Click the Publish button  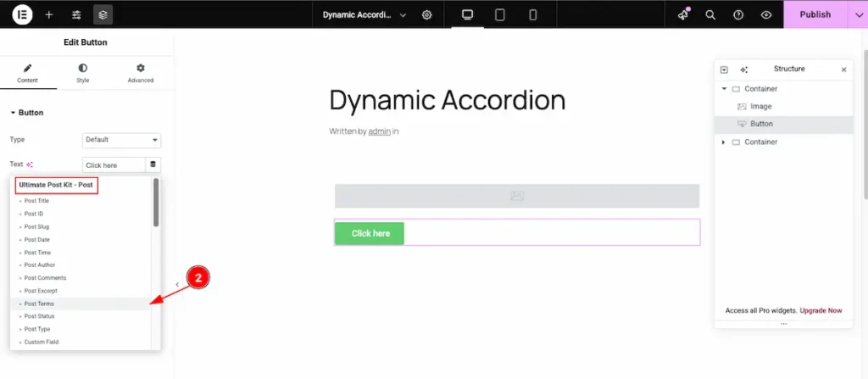click(x=815, y=14)
